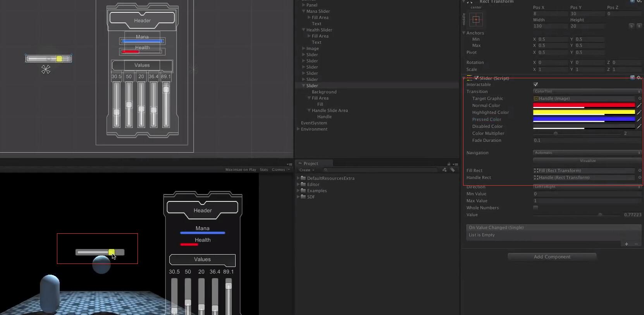Click the Value slider in Inspector
Image resolution: width=644 pixels, height=315 pixels.
pyautogui.click(x=577, y=215)
